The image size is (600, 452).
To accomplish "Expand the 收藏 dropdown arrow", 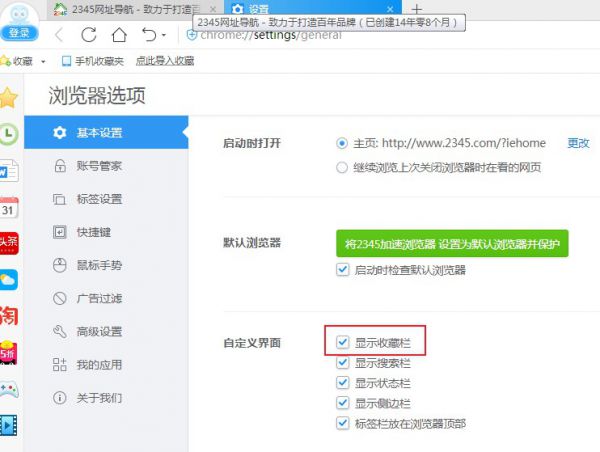I will point(43,61).
